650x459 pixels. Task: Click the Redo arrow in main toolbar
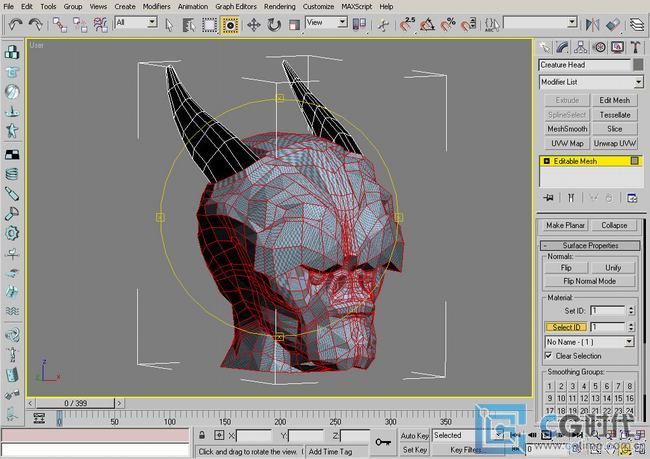(36, 24)
